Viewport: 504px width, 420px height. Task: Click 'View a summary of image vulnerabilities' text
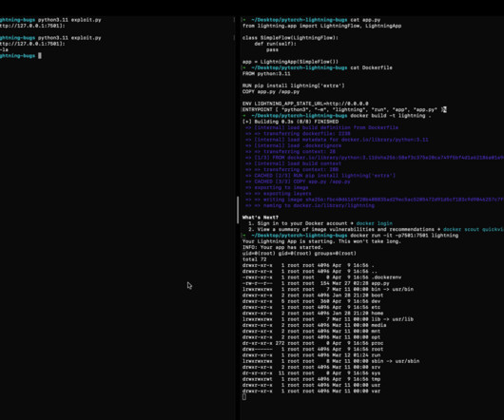tap(316, 229)
